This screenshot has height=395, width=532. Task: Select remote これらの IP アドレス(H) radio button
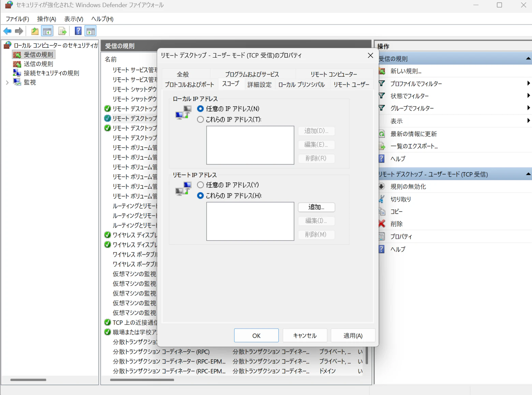201,196
